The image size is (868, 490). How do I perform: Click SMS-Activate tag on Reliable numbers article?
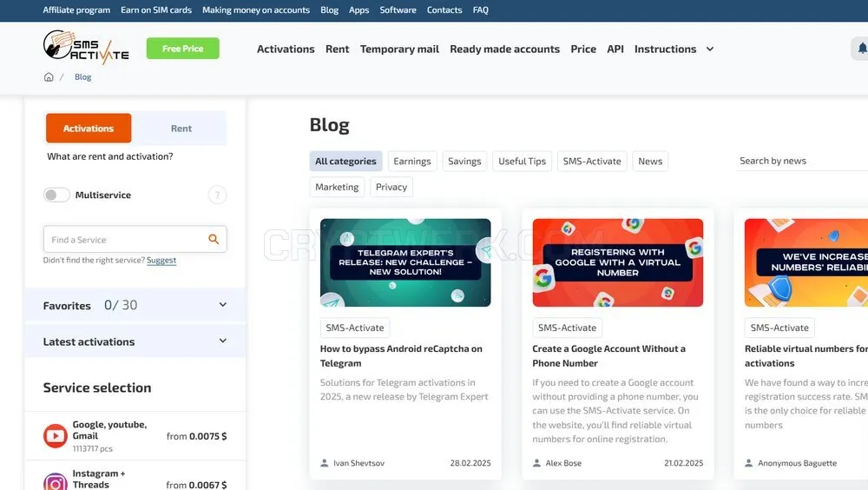(779, 328)
